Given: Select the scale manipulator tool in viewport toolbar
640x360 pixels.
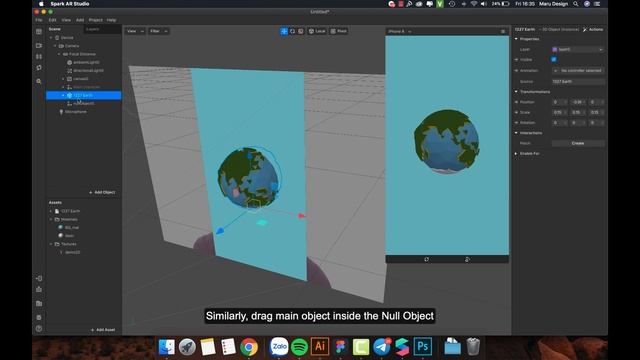Looking at the screenshot, I should pos(301,31).
